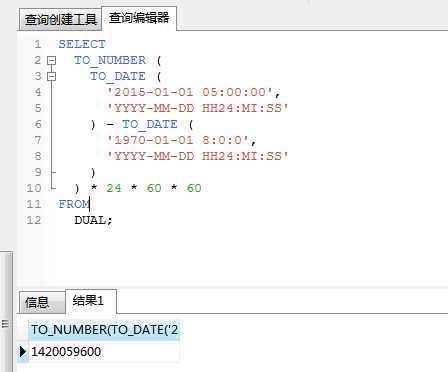Open the 信息 results tab
448x372 pixels.
point(42,302)
